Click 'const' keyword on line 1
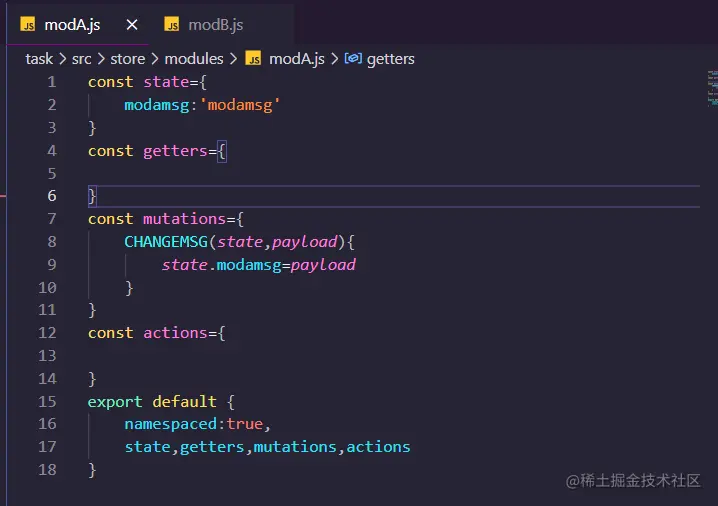The width and height of the screenshot is (718, 506). pyautogui.click(x=110, y=82)
